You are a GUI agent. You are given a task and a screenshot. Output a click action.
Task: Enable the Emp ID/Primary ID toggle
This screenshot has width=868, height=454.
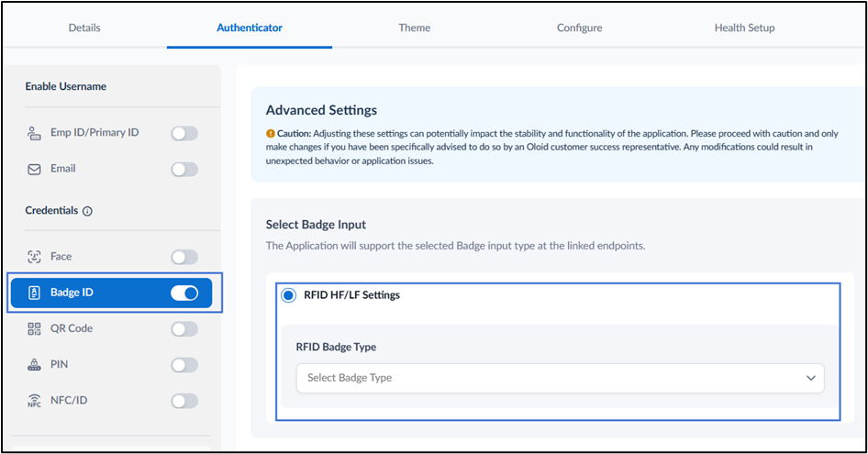tap(184, 133)
